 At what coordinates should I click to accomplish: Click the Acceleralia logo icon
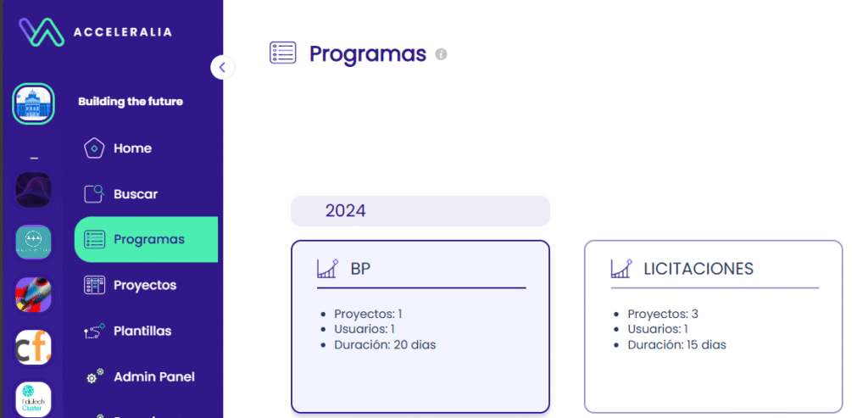click(x=42, y=31)
